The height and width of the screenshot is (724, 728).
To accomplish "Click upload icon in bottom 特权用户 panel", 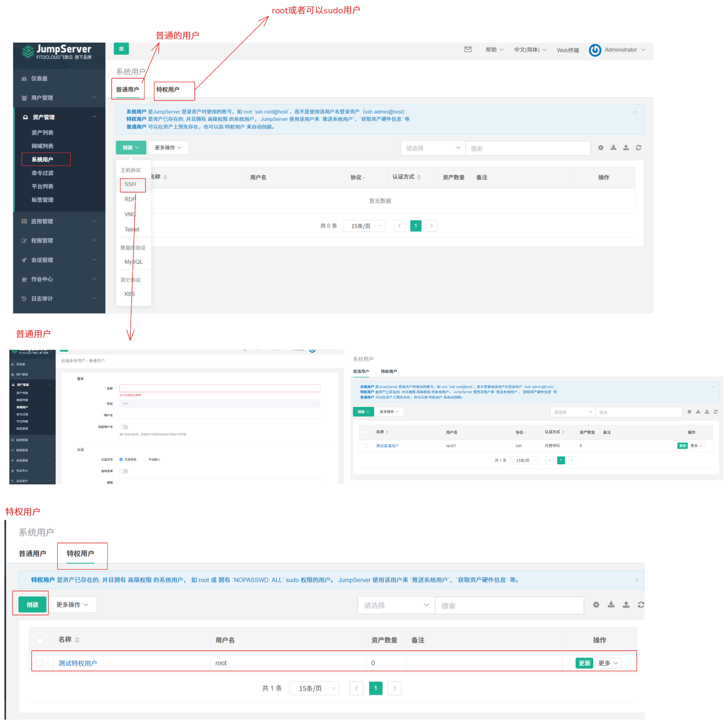I will tap(626, 605).
